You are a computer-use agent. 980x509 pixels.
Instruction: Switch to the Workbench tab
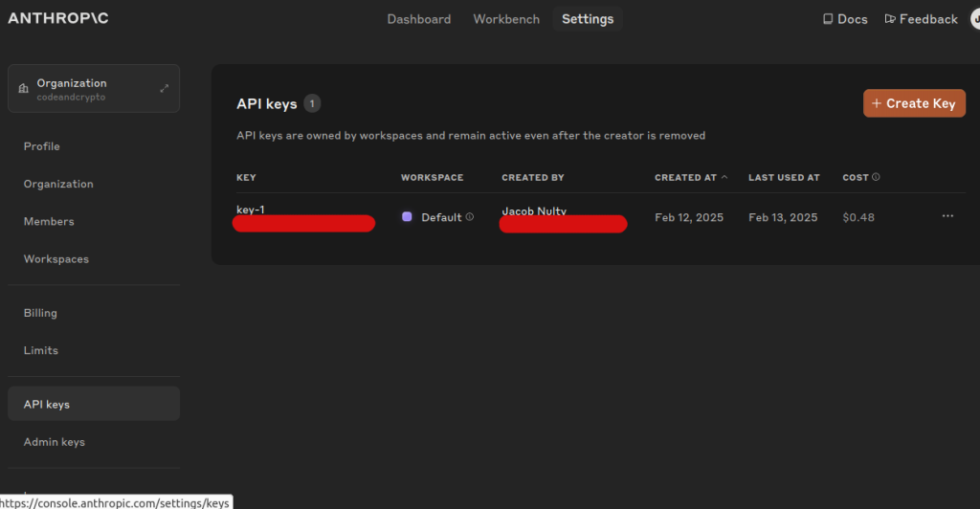click(x=506, y=19)
